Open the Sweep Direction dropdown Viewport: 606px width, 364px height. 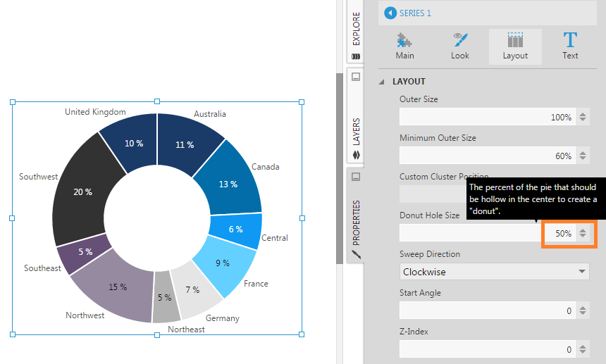pos(494,272)
